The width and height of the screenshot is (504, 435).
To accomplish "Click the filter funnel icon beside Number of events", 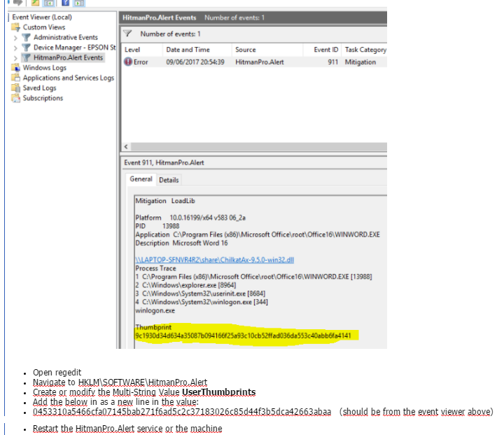I will 128,34.
